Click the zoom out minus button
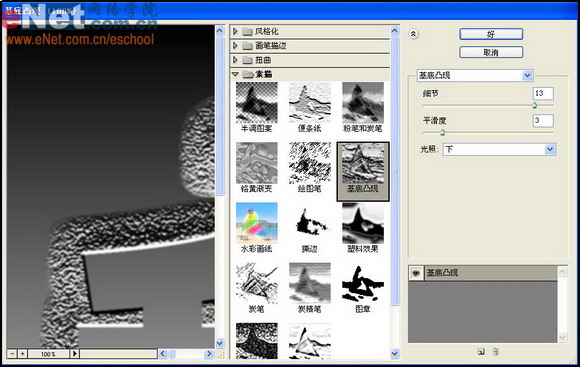The width and height of the screenshot is (580, 367). 12,354
